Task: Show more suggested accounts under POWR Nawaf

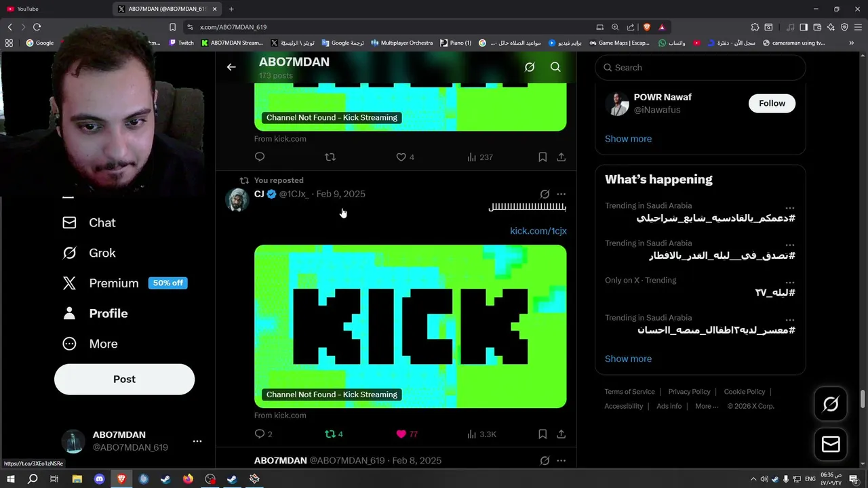Action: (628, 138)
